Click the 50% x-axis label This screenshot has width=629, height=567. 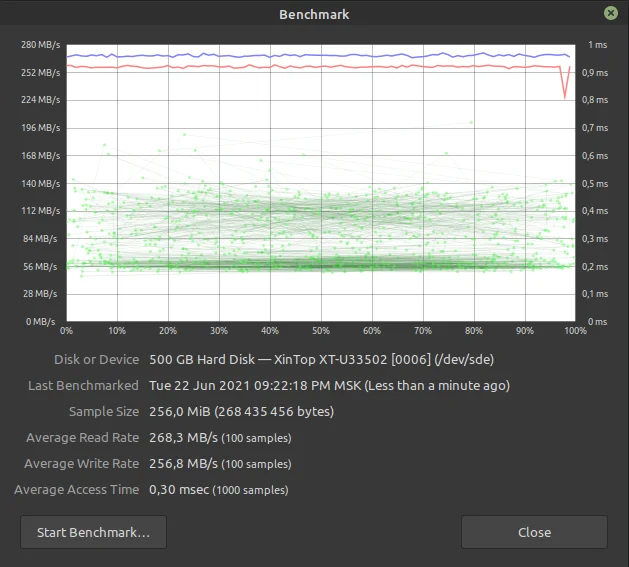321,331
